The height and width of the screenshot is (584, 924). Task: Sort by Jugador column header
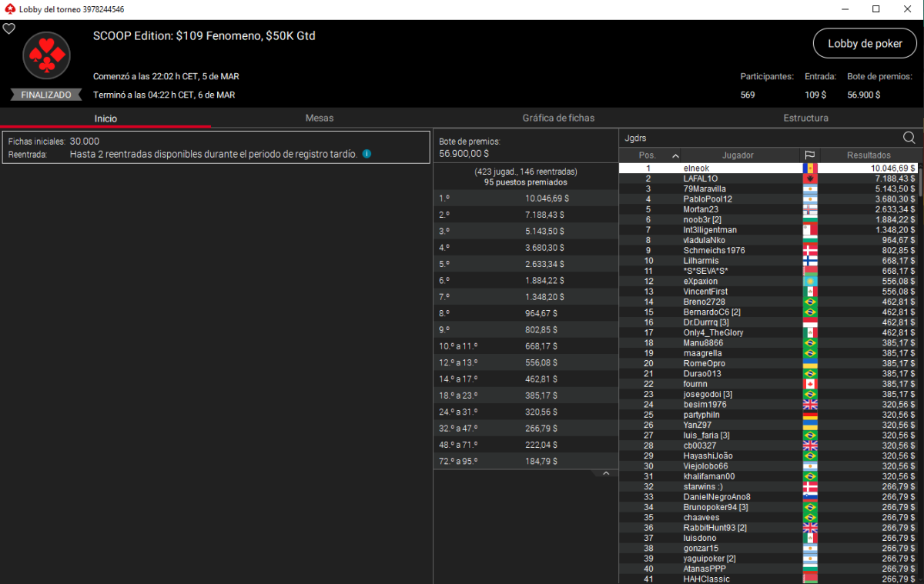(721, 155)
